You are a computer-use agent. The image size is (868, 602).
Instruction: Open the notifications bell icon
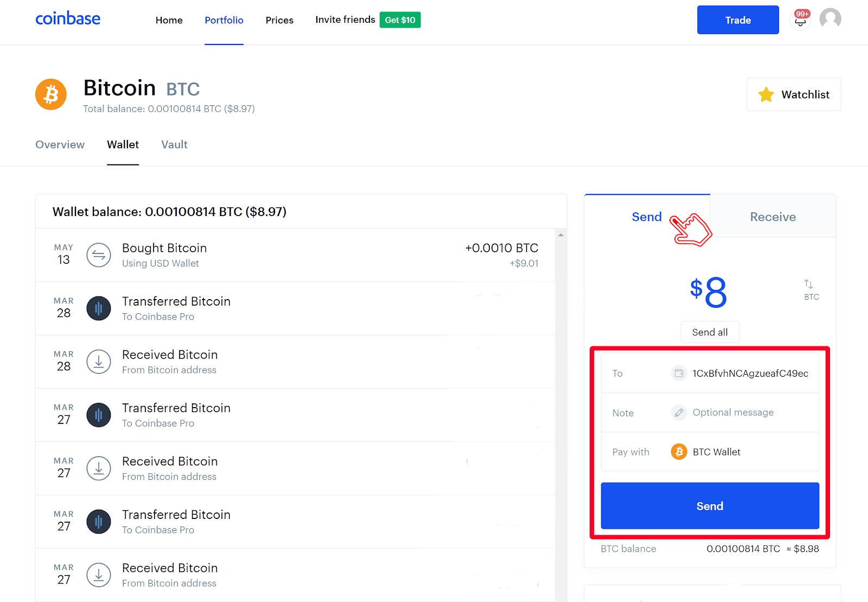(800, 20)
